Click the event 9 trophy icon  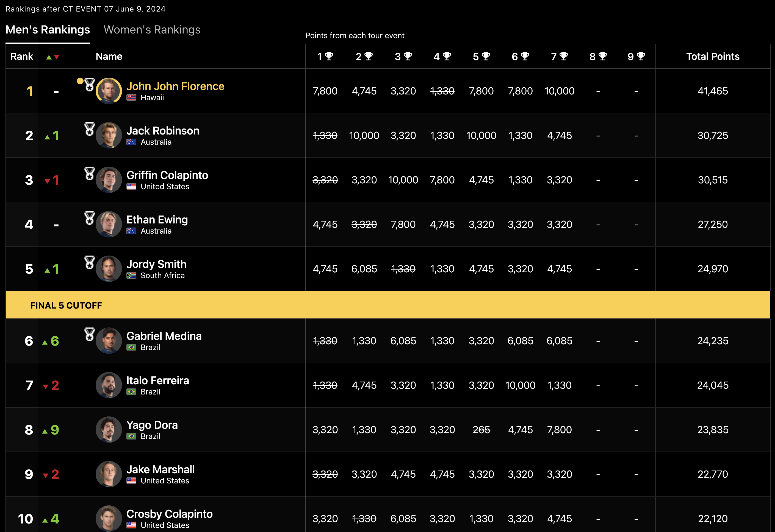(x=641, y=56)
